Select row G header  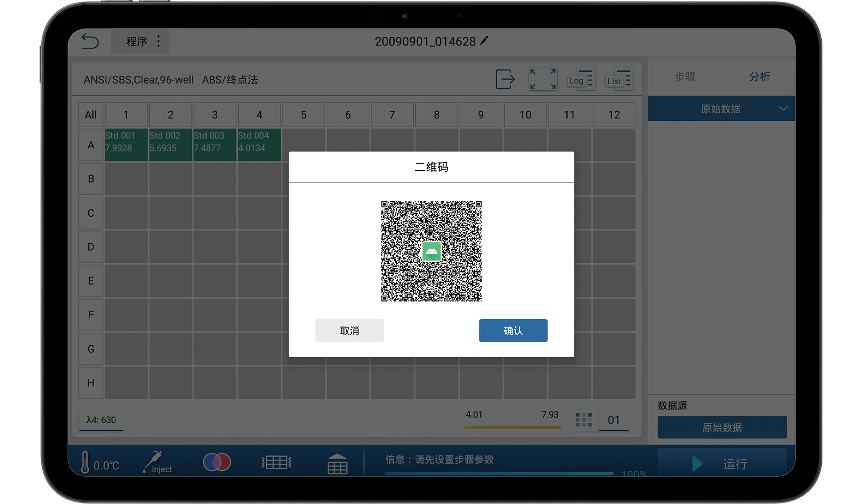point(91,349)
